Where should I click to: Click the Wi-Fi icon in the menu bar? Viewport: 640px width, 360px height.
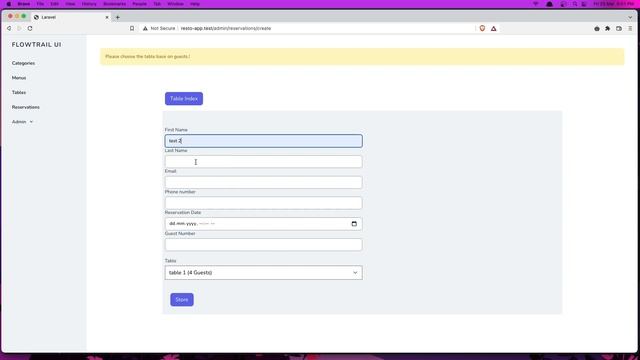coord(536,4)
